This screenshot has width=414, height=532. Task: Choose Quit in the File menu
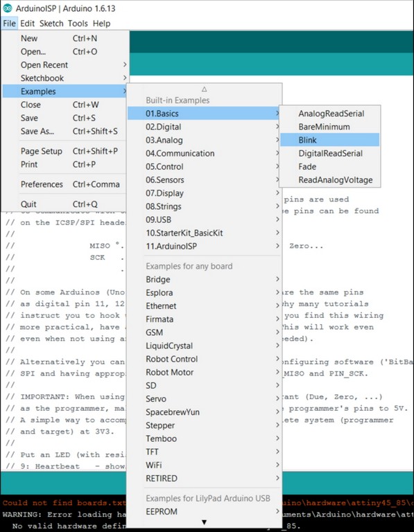click(64, 204)
